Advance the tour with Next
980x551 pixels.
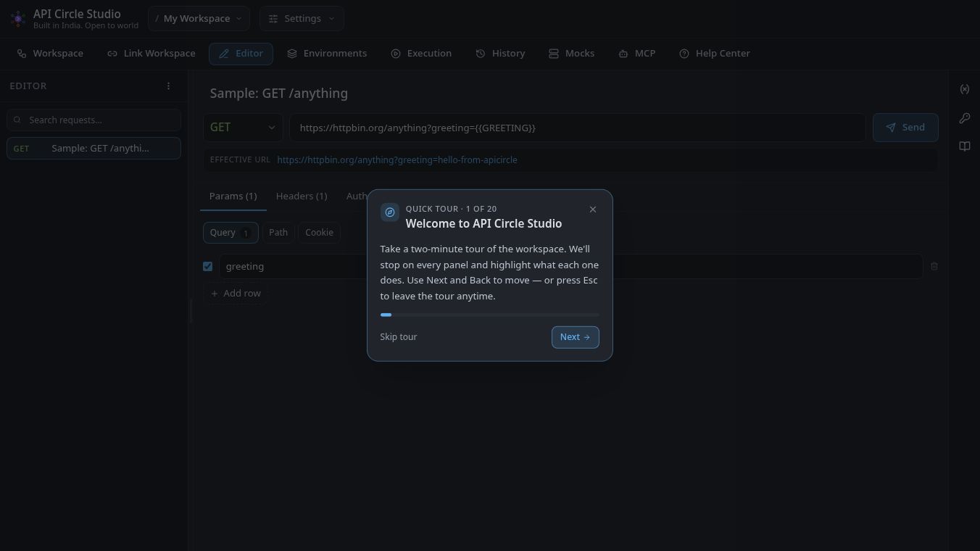point(576,337)
